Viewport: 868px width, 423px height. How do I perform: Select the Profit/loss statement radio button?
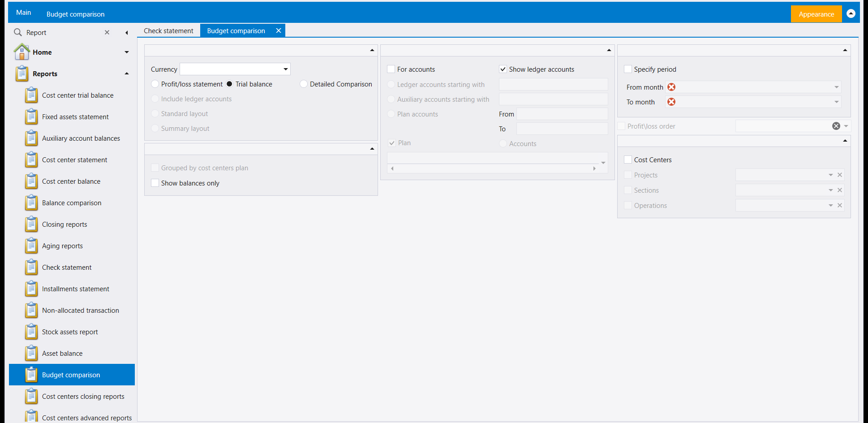155,84
